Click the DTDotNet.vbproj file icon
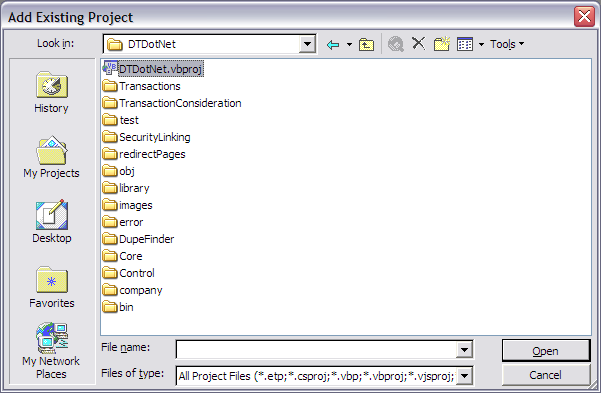The image size is (601, 393). click(110, 68)
